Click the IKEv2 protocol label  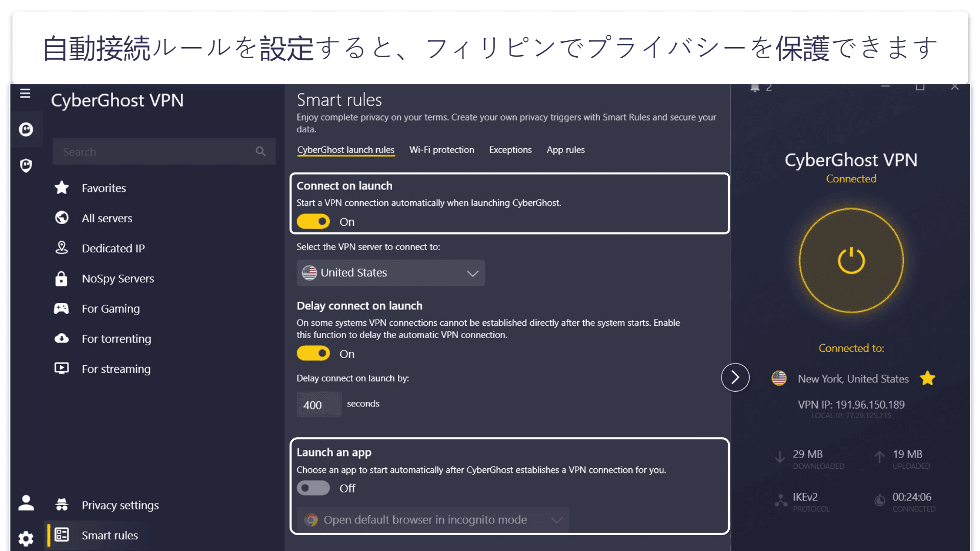[x=805, y=497]
